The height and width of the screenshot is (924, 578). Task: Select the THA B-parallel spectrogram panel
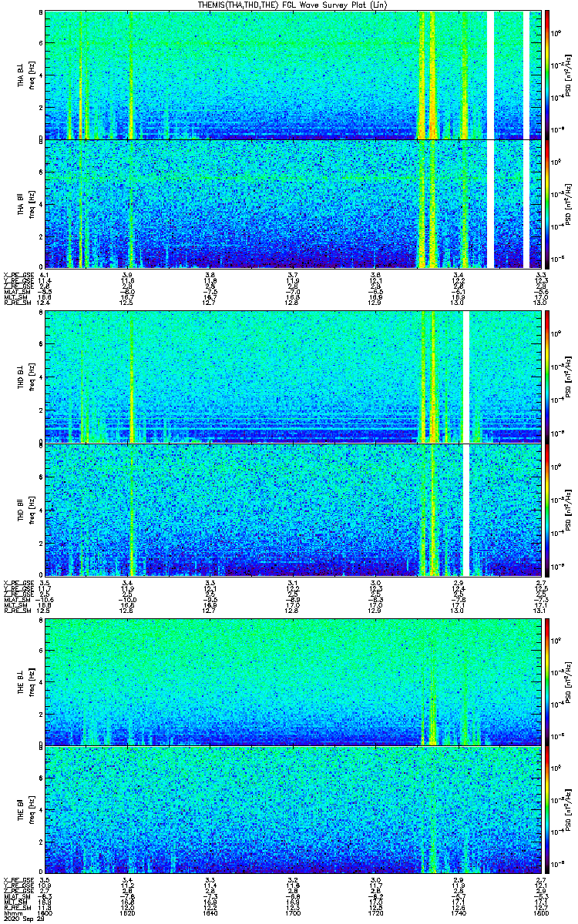click(x=294, y=204)
